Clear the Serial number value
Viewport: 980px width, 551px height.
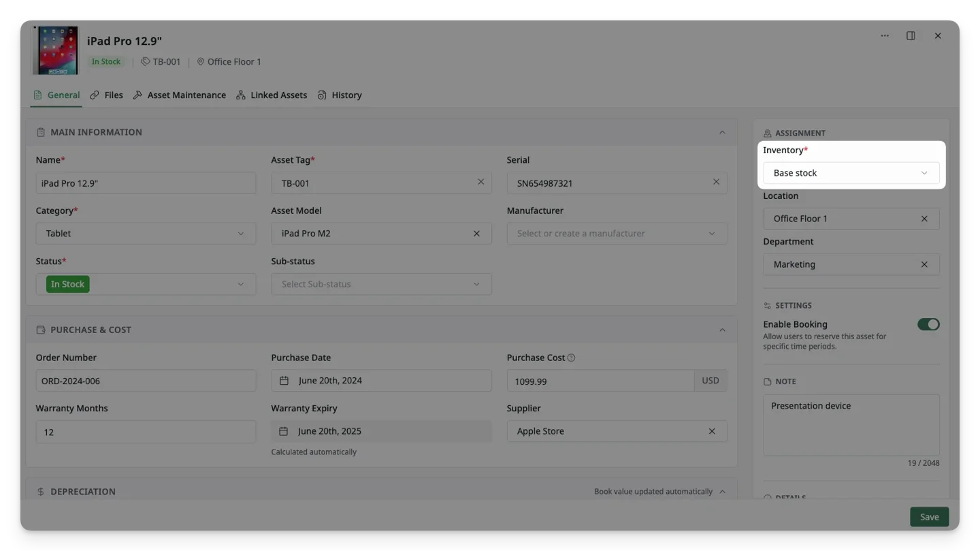pos(716,182)
